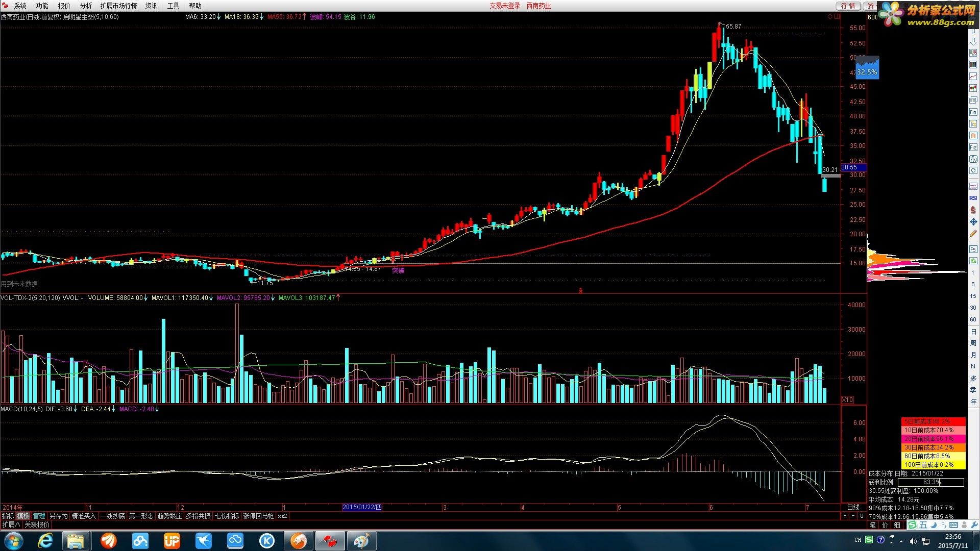Viewport: 980px width, 551px height.
Task: Click 另存为 template button
Action: pos(58,516)
